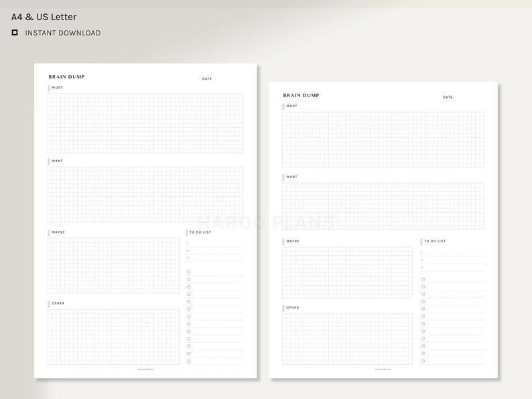Click the MUST label on left page
The height and width of the screenshot is (399, 532).
[x=58, y=88]
